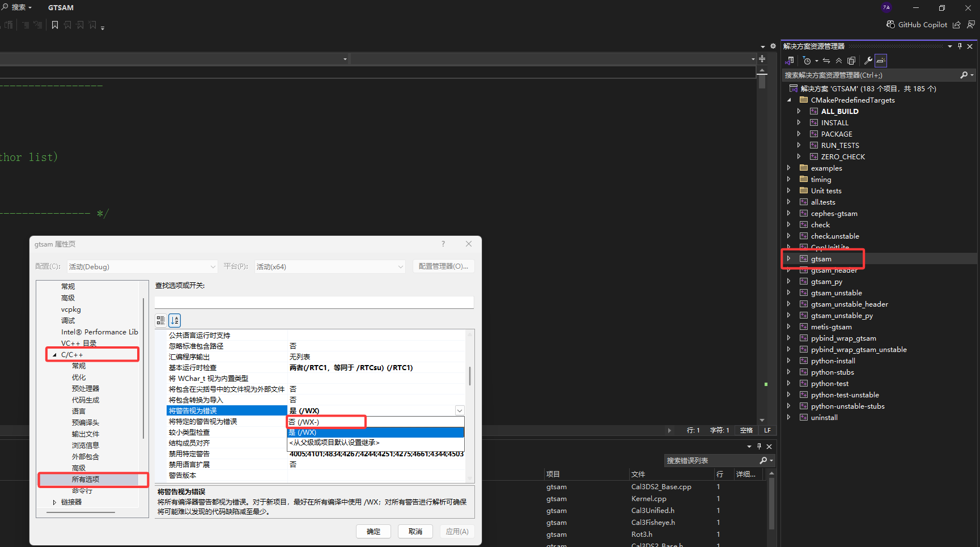The image size is (980, 547).
Task: Click the 项目 column header in error list
Action: (587, 474)
